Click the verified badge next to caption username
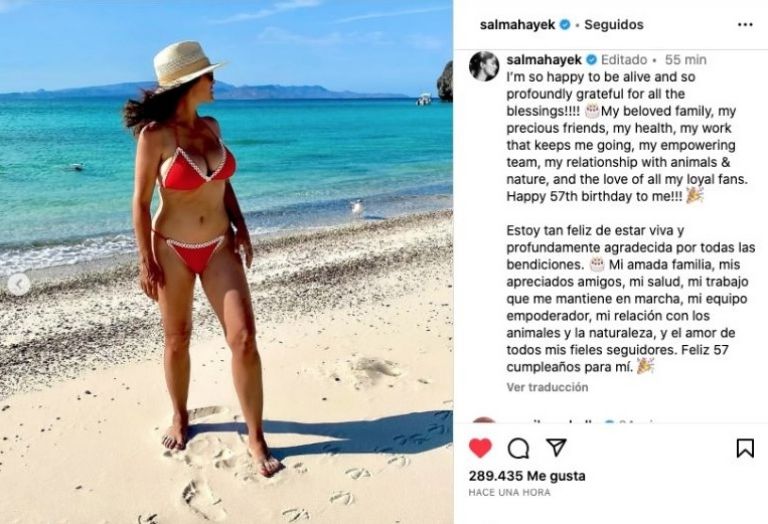The height and width of the screenshot is (524, 768). pyautogui.click(x=591, y=60)
